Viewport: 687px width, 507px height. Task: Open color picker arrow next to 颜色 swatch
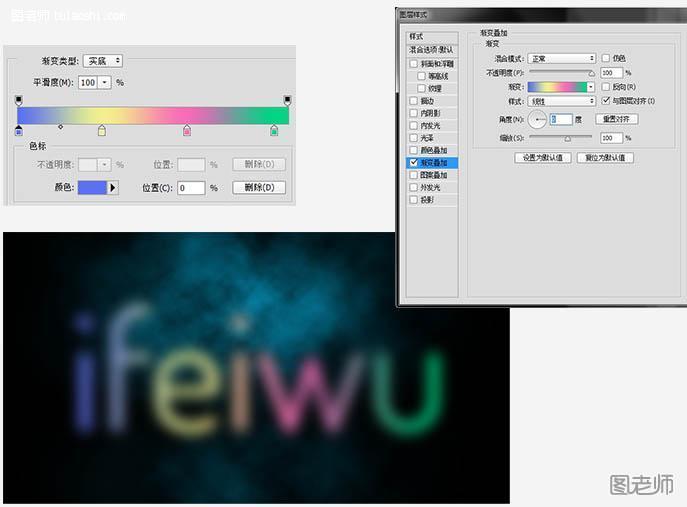click(113, 188)
